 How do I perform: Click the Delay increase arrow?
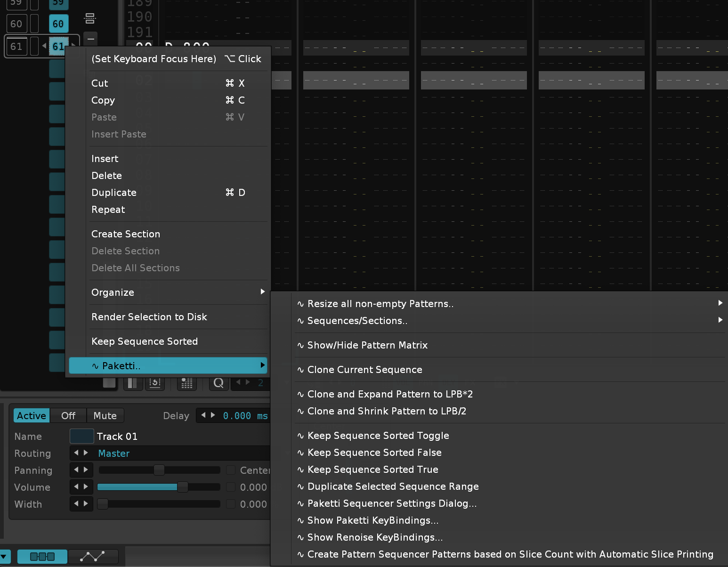(x=213, y=415)
